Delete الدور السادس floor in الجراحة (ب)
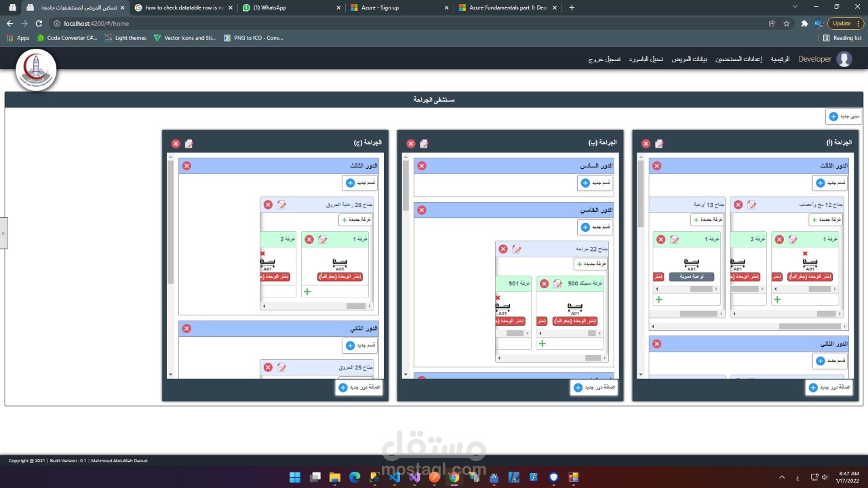 [422, 166]
